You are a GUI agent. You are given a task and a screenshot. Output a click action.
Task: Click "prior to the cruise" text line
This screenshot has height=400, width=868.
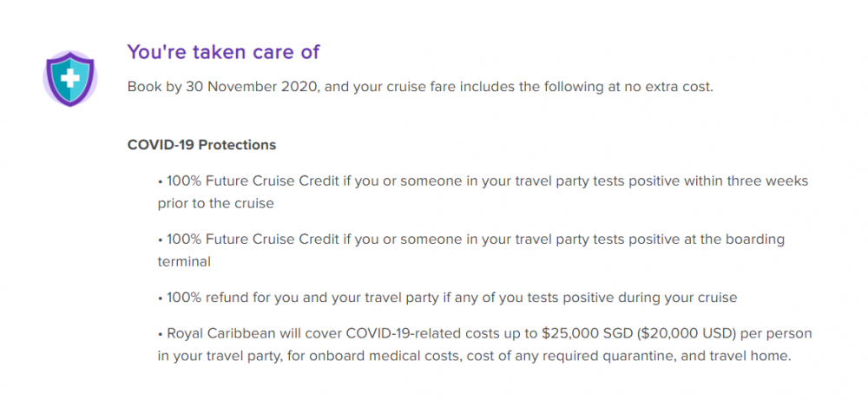[216, 203]
